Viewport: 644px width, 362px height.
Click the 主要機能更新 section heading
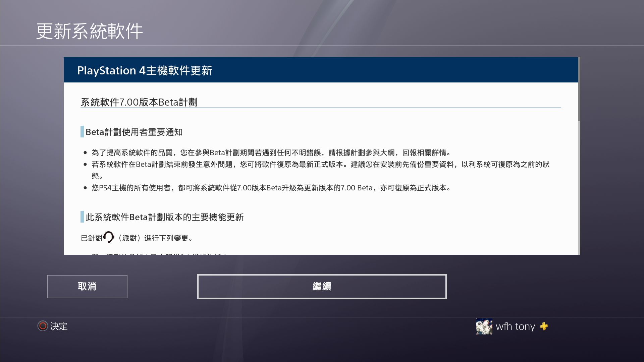[164, 217]
